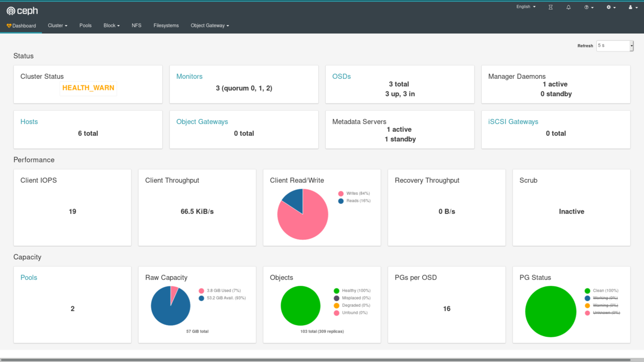The width and height of the screenshot is (644, 362).
Task: Toggle the Misplaced (0%) legend entry
Action: point(352,298)
